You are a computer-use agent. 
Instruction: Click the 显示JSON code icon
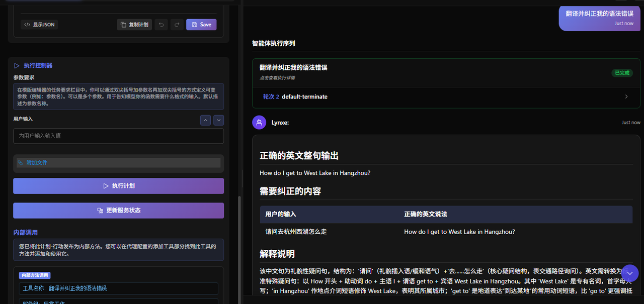click(x=27, y=24)
